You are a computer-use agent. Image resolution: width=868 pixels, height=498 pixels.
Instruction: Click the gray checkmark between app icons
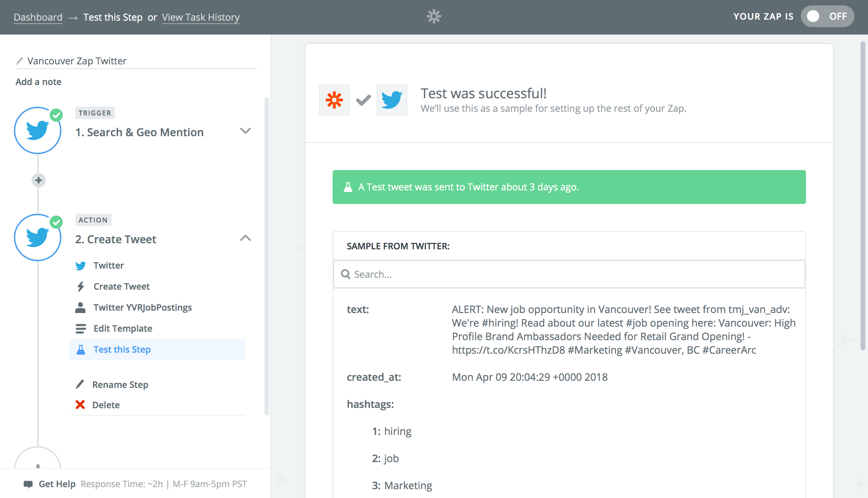(x=363, y=100)
